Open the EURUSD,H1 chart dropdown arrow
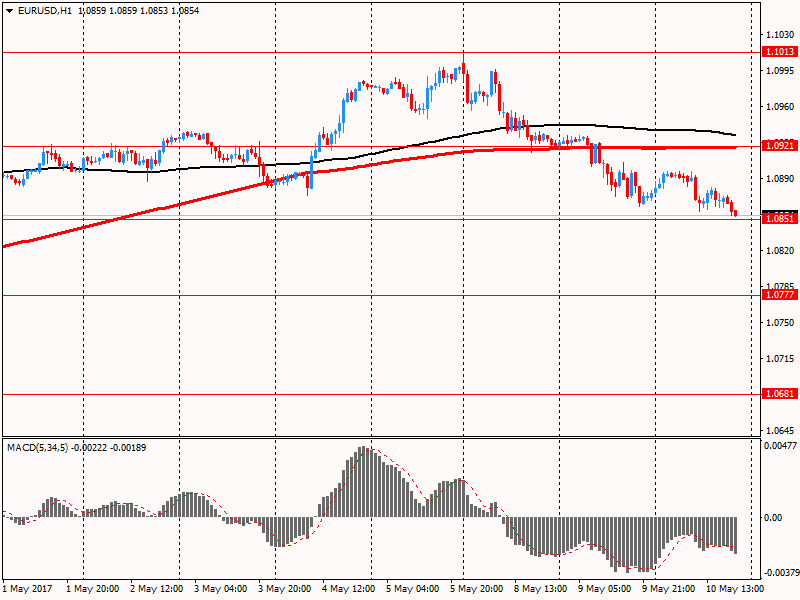 pos(10,11)
